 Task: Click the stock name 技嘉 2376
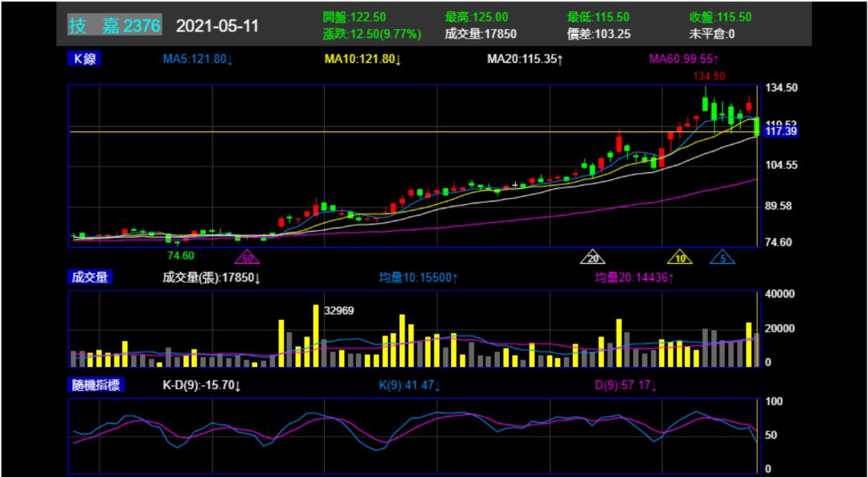tap(115, 26)
